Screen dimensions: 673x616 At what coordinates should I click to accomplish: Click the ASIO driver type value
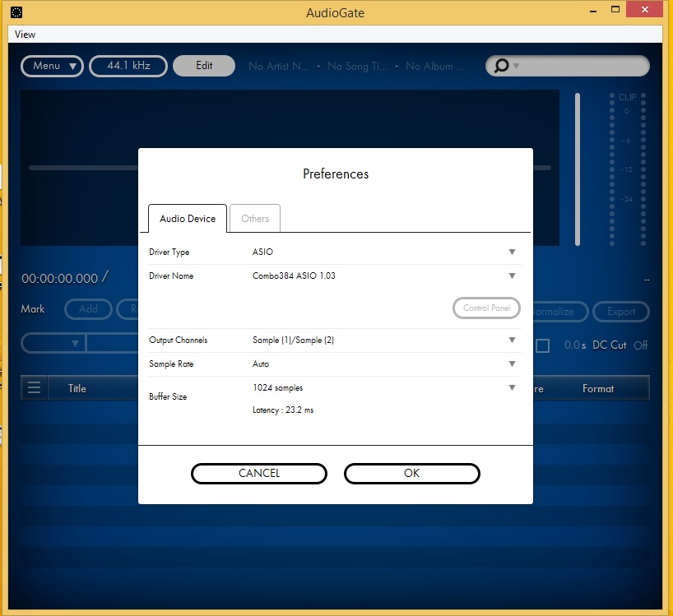[262, 252]
